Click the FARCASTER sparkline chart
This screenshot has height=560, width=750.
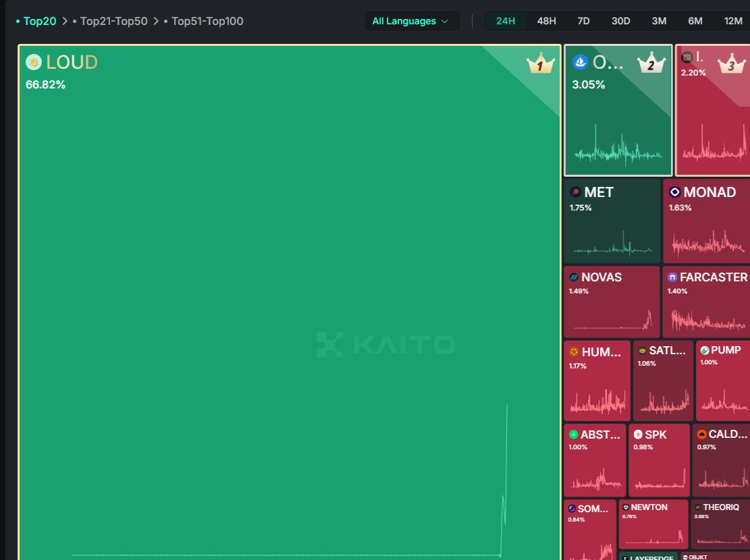tap(708, 320)
